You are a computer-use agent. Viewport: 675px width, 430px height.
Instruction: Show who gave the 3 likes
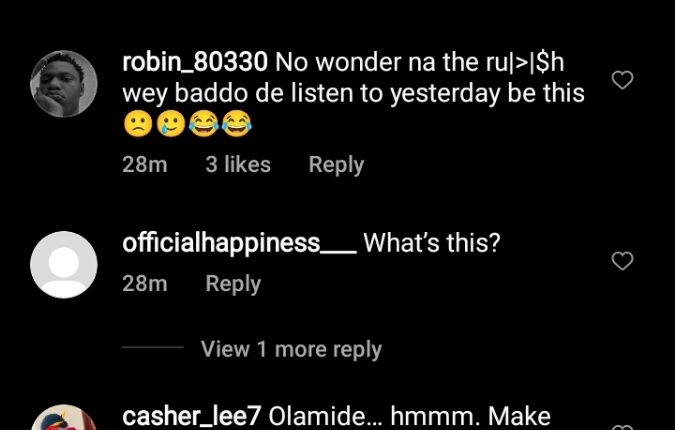[238, 164]
